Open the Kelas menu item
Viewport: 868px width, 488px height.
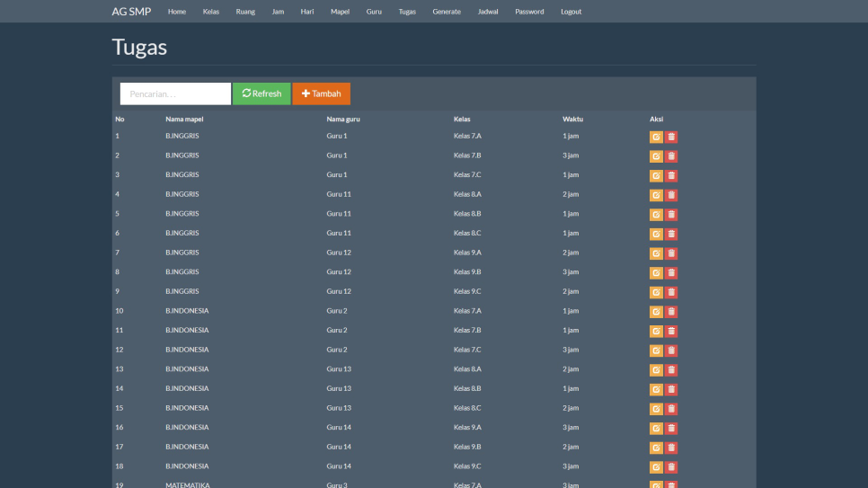tap(211, 12)
